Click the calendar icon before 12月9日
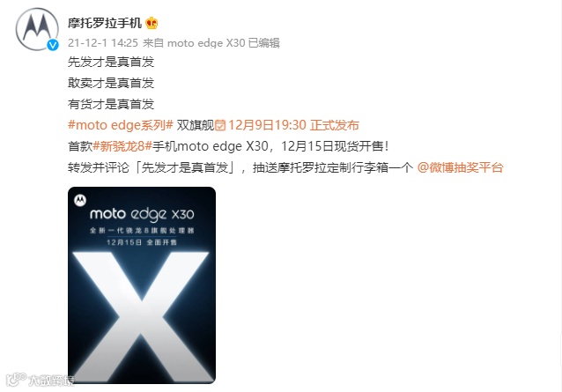Viewport: 562px width, 392px height. pos(220,125)
